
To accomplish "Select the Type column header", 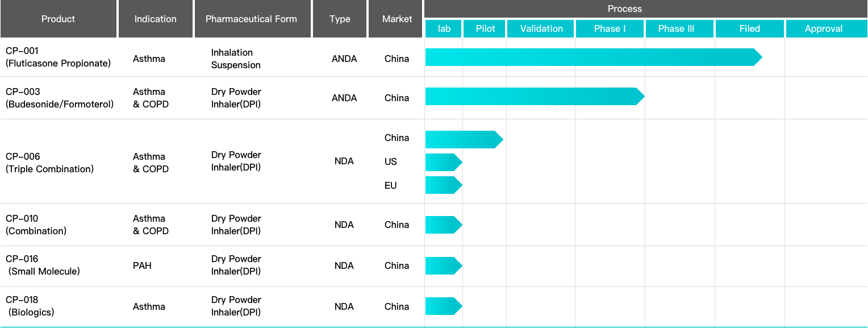I will pos(340,19).
